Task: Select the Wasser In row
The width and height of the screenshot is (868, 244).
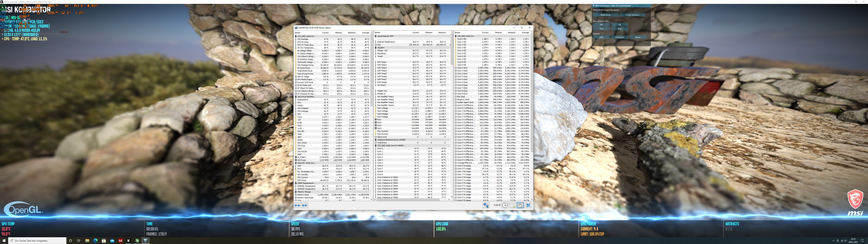Action: (x=412, y=94)
